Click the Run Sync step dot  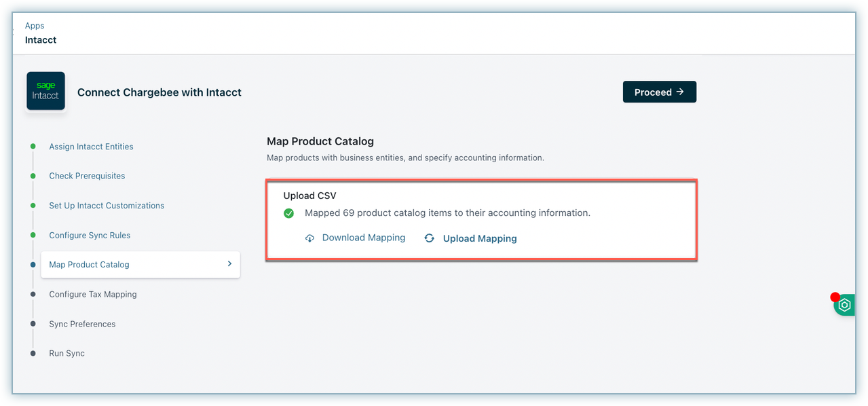click(x=33, y=354)
